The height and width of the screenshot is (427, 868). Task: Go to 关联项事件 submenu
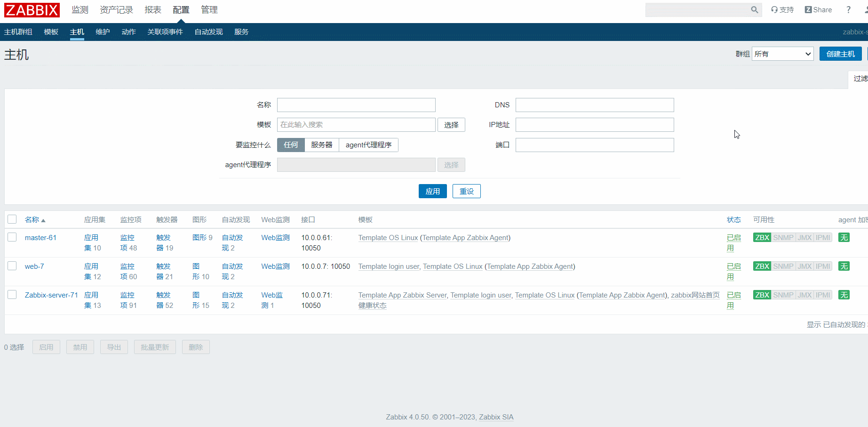[x=165, y=32]
